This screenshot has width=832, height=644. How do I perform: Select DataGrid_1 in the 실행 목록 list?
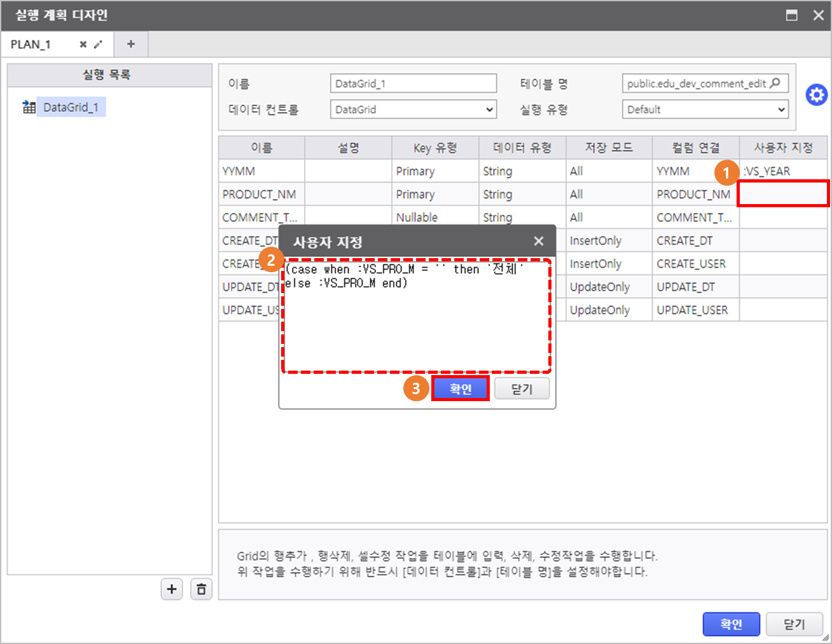pos(71,107)
